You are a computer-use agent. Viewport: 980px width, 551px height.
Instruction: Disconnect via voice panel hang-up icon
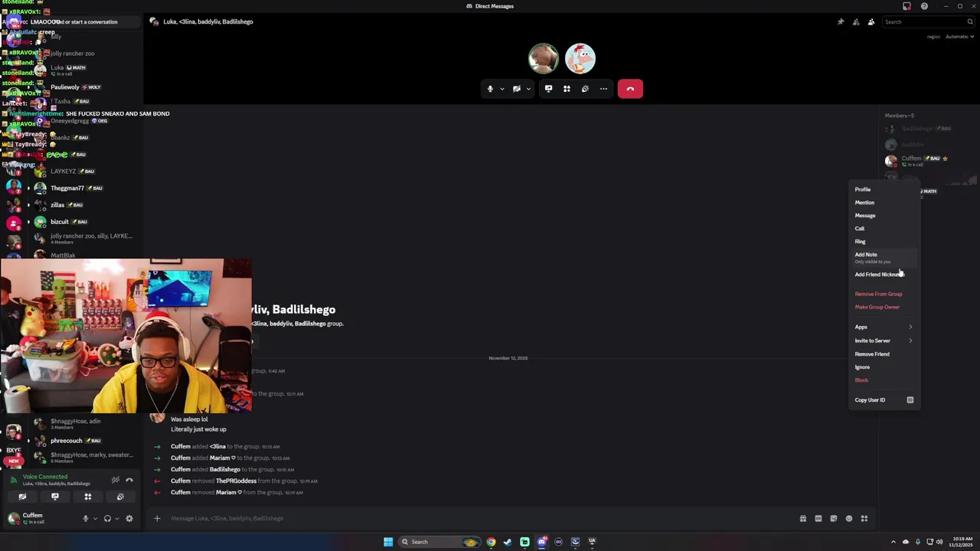point(129,480)
